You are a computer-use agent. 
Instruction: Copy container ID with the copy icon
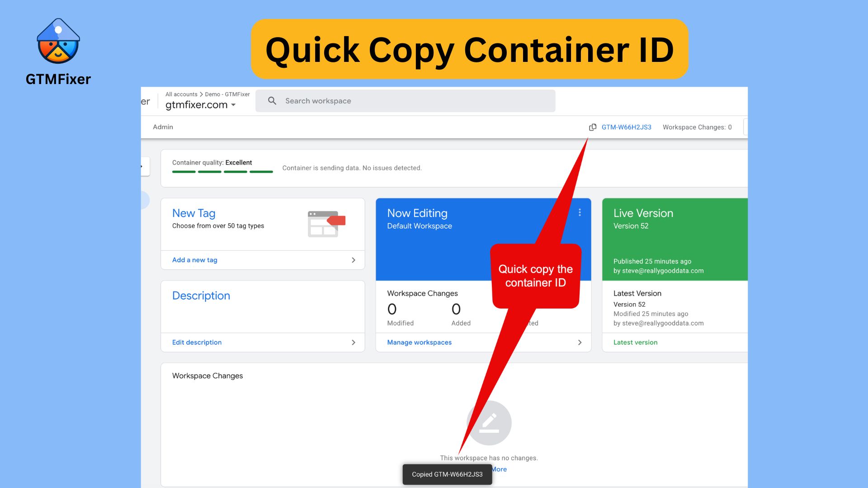592,127
